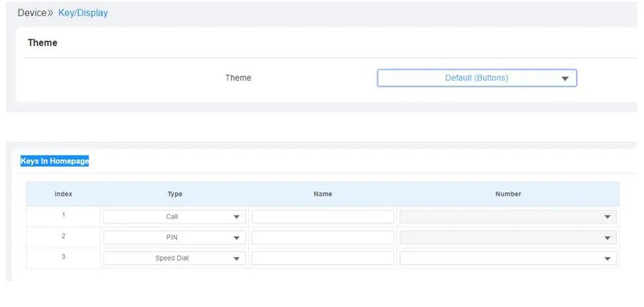The width and height of the screenshot is (644, 307).
Task: Open the PIN type dropdown in row 2
Action: point(174,237)
